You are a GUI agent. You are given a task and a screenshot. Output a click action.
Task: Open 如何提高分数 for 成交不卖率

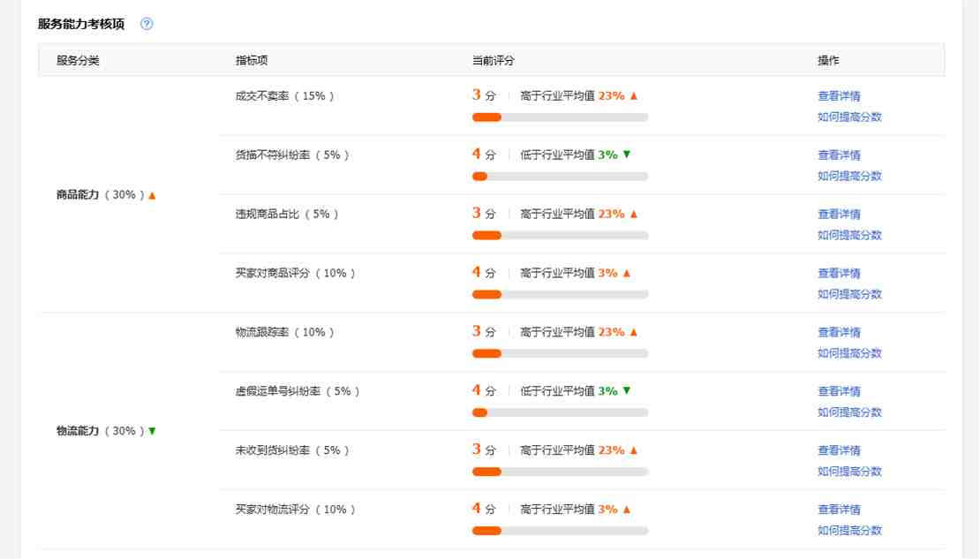pos(849,117)
